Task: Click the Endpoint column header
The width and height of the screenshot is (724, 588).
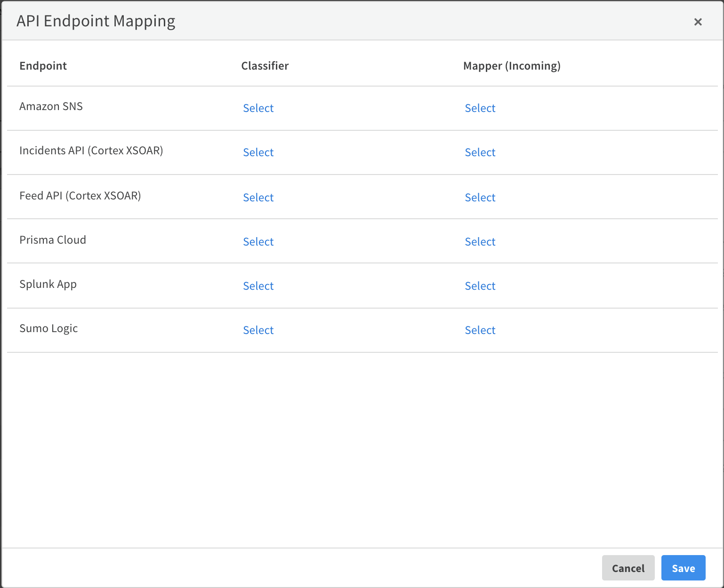Action: (43, 66)
